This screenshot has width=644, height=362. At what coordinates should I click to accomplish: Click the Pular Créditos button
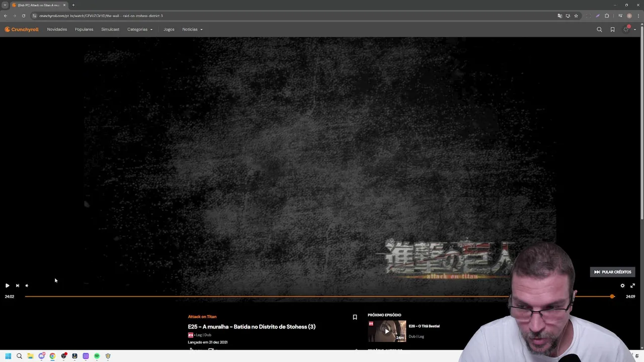point(612,272)
